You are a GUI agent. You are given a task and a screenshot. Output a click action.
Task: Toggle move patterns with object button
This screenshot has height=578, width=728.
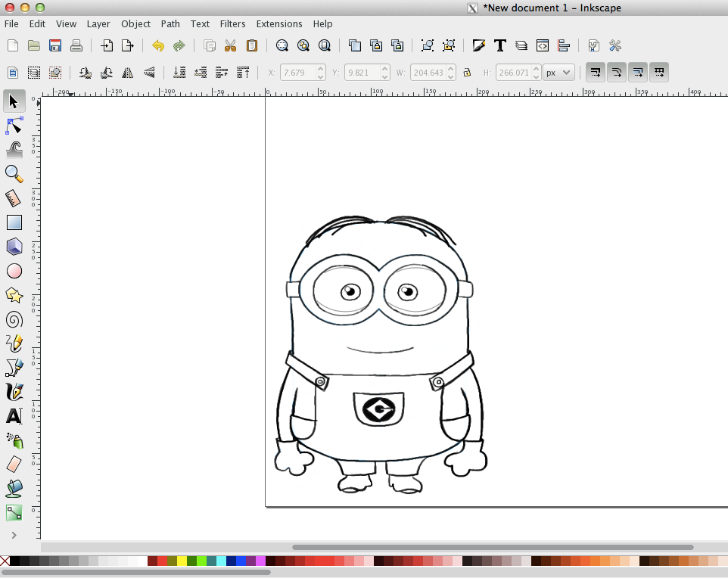[x=659, y=73]
